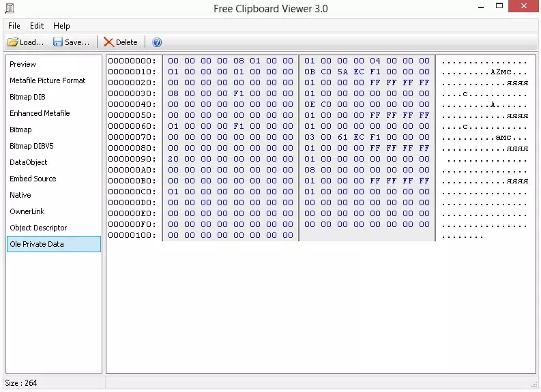Screen dimensions: 541x392
Task: Open the Edit menu
Action: [x=37, y=26]
